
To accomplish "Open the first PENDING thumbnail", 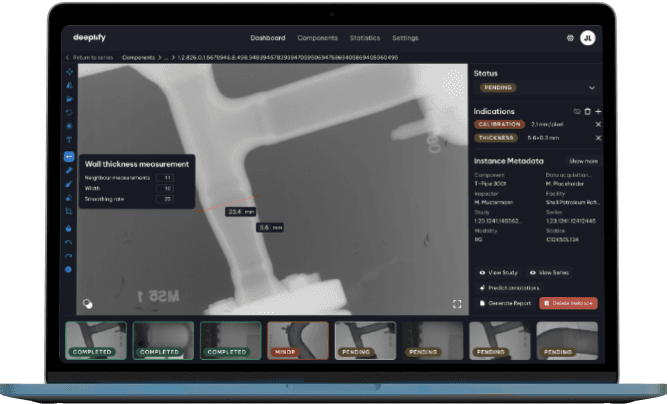I will pyautogui.click(x=365, y=341).
